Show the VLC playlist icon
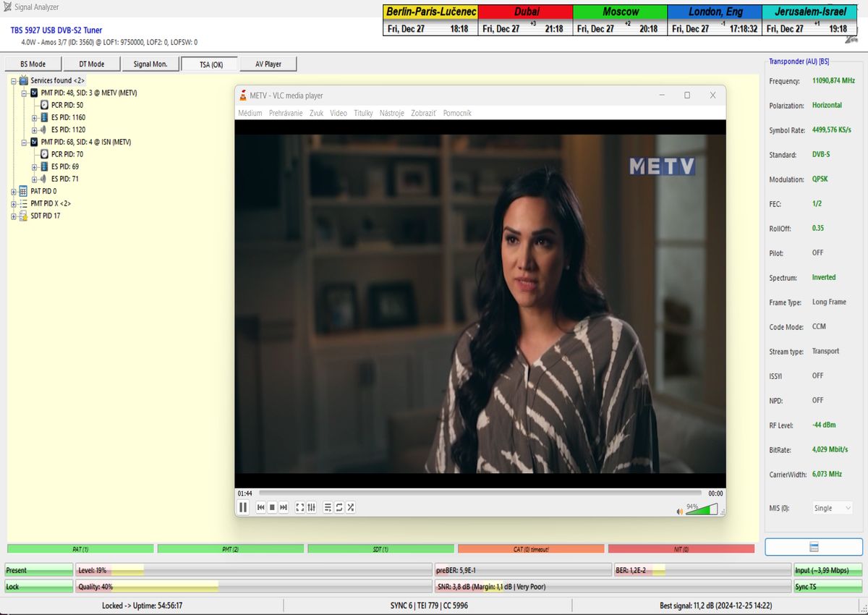This screenshot has width=868, height=615. [x=328, y=507]
